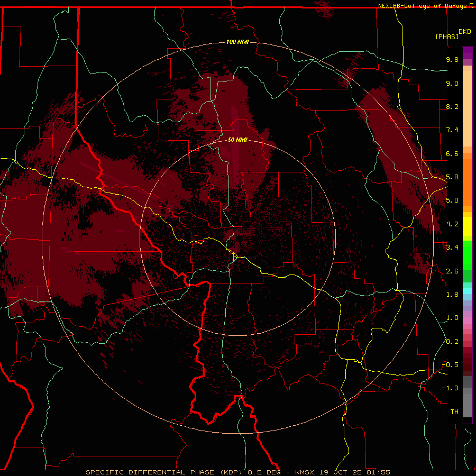The image size is (476, 476).
Task: Click the 8.2 legend value
Action: pos(452,106)
